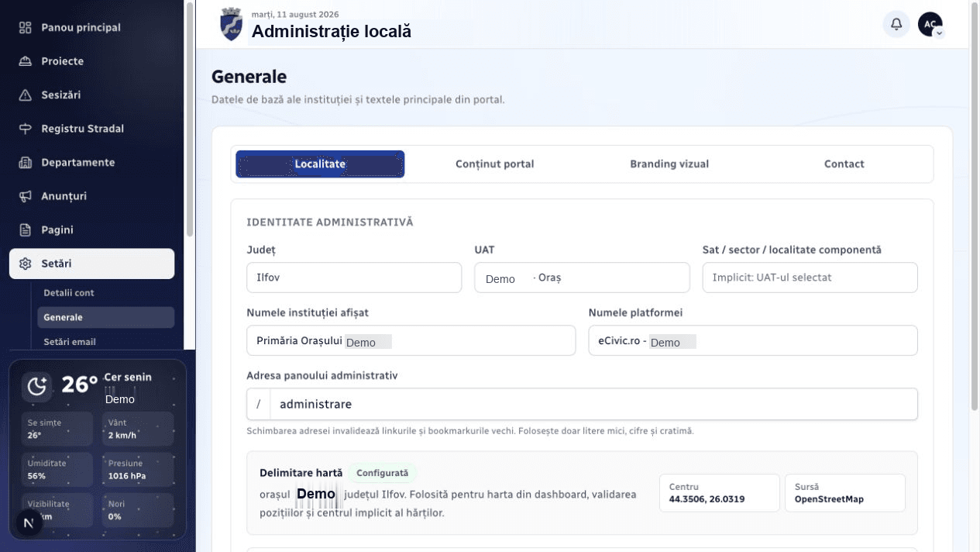Click the 26° temperature reading
980x552 pixels.
(80, 385)
